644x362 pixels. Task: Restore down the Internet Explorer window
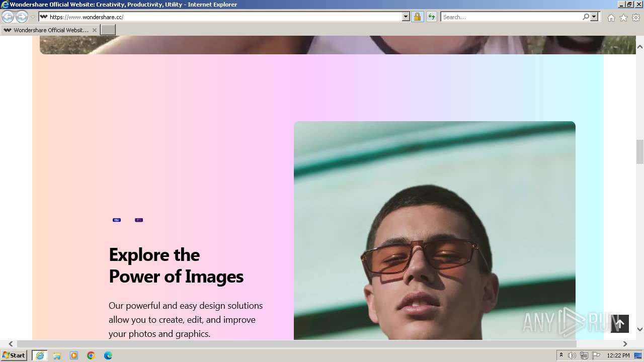tap(629, 5)
